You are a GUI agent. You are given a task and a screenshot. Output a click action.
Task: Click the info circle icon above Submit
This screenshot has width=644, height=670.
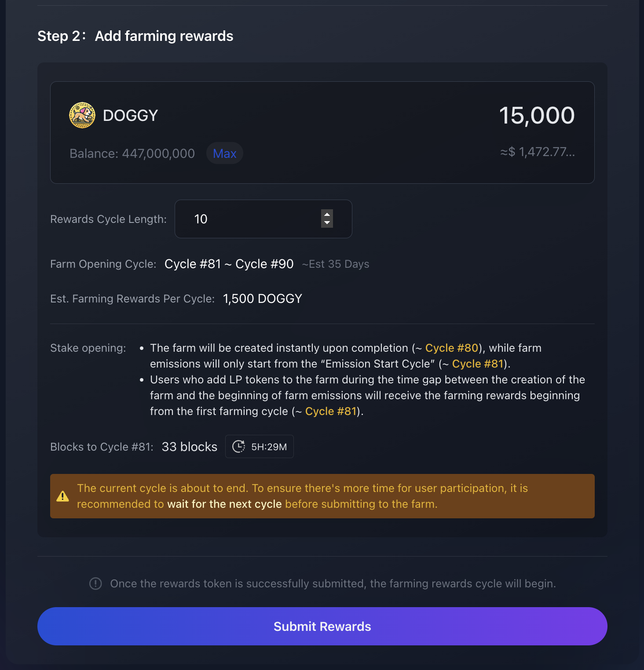(x=95, y=583)
